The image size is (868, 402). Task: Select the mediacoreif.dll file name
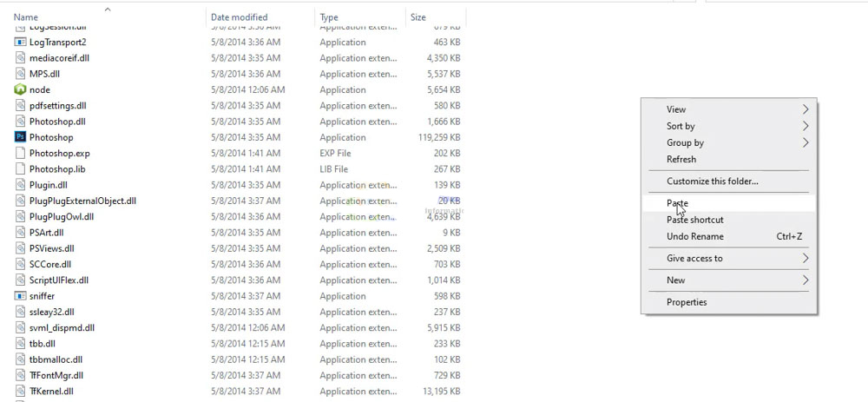pos(59,57)
